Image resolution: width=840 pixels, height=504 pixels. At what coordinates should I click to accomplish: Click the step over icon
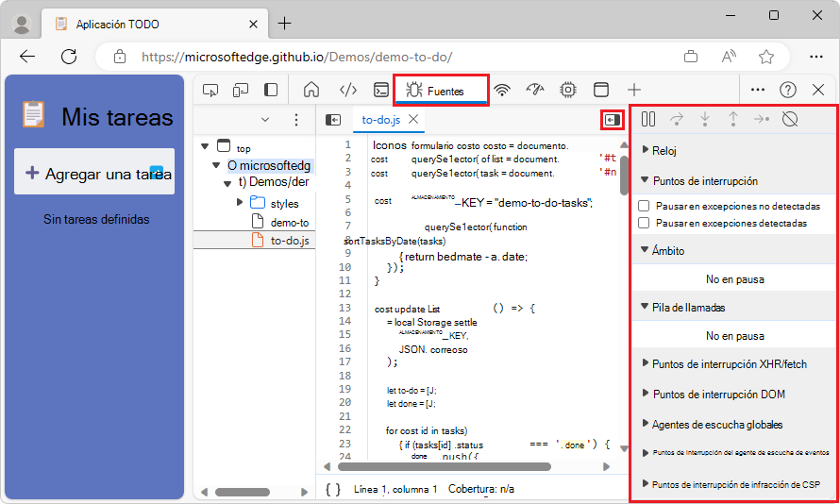[x=677, y=119]
